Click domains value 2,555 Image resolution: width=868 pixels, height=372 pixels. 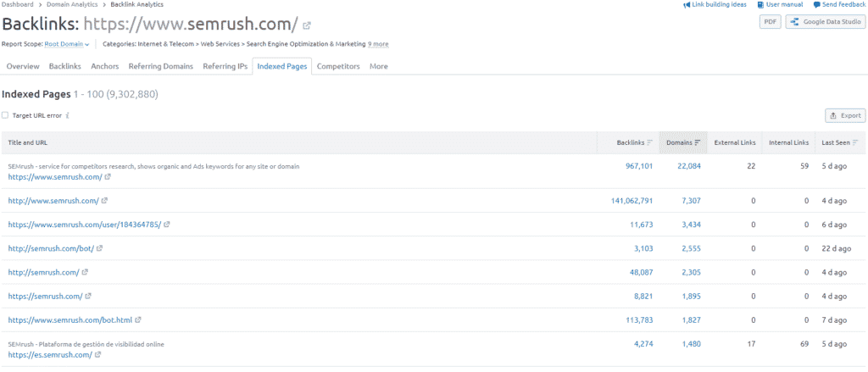click(x=692, y=248)
